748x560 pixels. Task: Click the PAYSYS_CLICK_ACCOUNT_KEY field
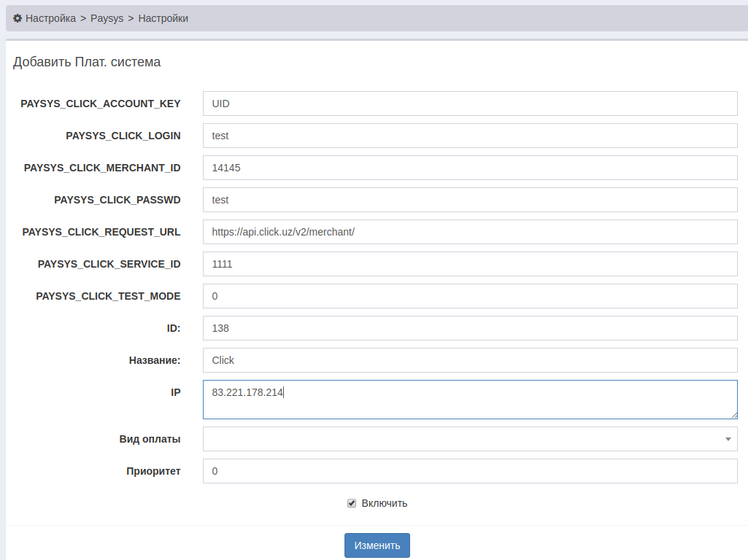tap(470, 104)
